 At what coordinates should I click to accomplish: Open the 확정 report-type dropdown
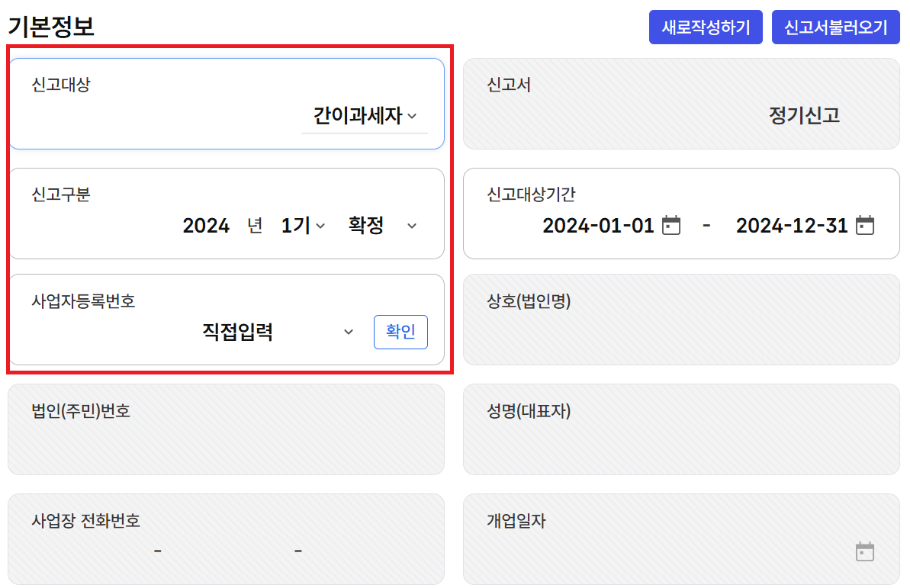coord(378,224)
